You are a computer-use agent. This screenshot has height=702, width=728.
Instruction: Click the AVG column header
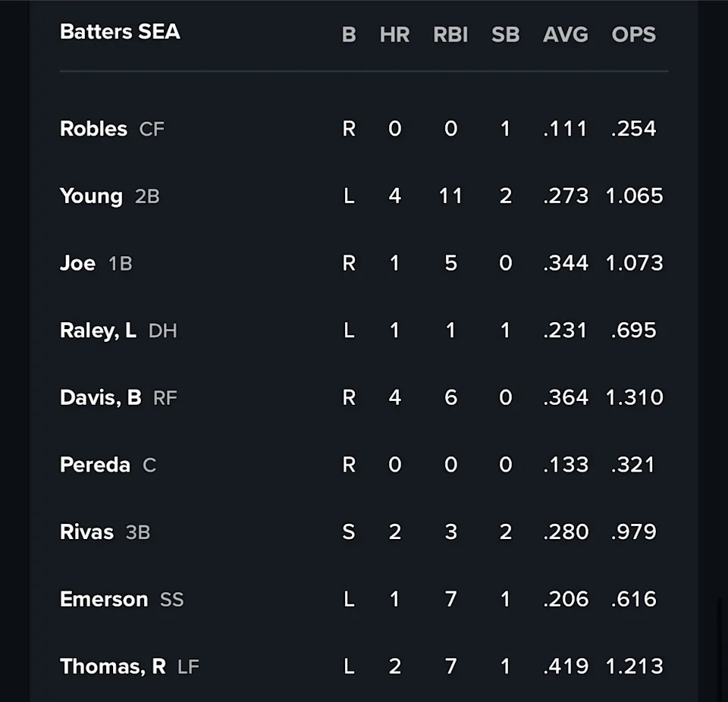click(565, 35)
